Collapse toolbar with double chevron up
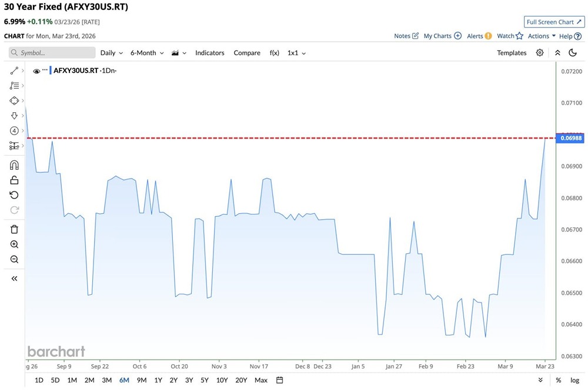The width and height of the screenshot is (588, 390). pyautogui.click(x=557, y=53)
